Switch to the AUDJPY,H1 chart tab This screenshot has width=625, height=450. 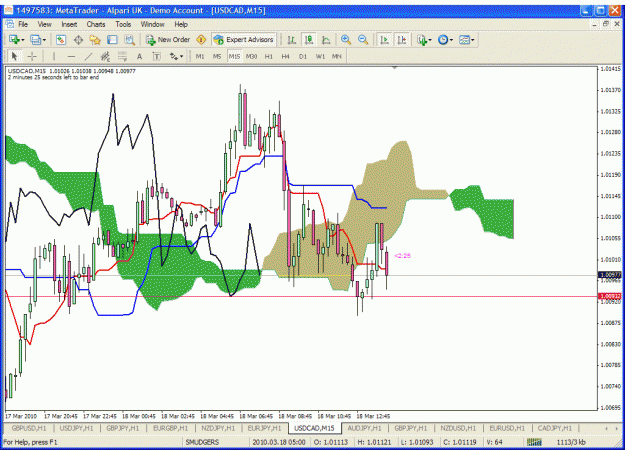[x=364, y=428]
